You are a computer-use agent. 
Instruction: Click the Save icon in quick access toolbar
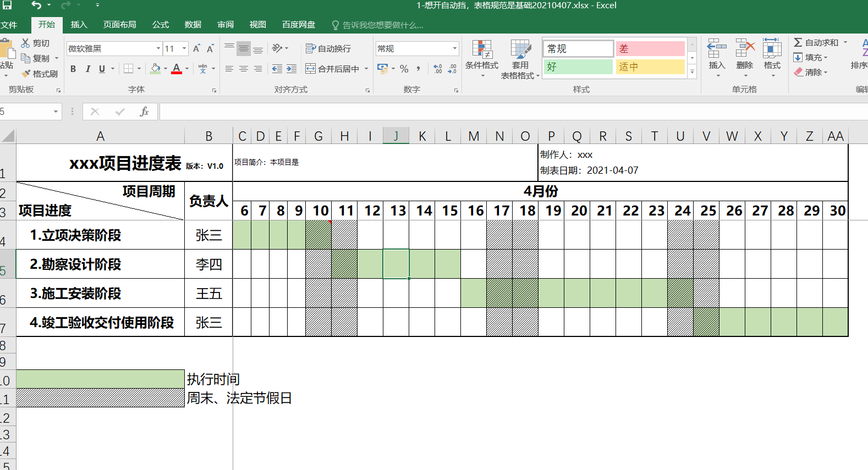[x=7, y=5]
